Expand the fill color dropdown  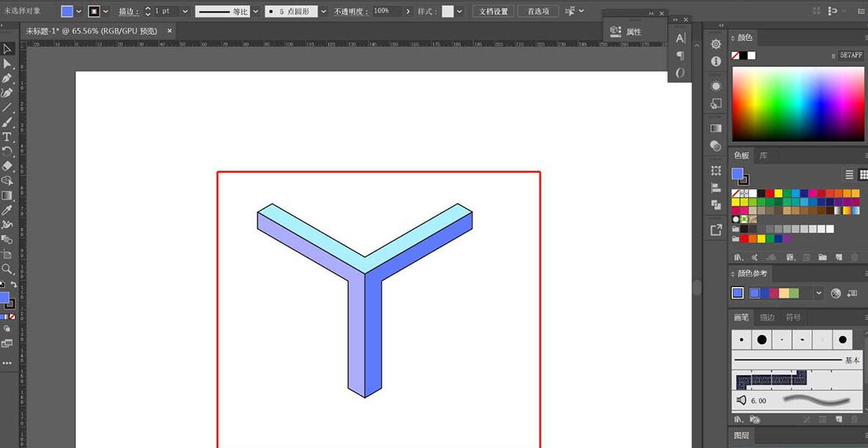point(78,12)
